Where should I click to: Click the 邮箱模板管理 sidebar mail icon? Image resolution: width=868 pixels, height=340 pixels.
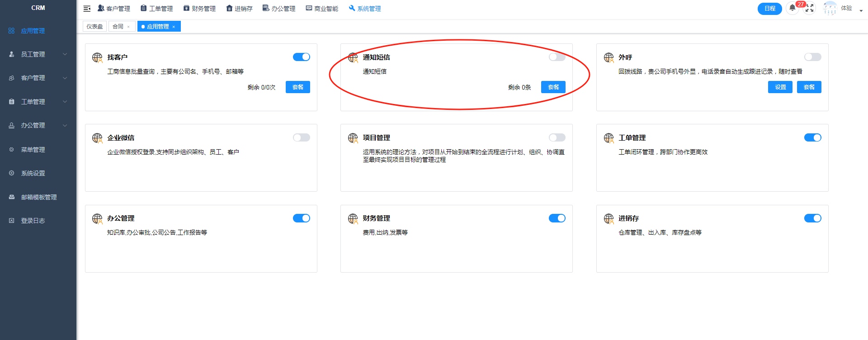[x=12, y=197]
